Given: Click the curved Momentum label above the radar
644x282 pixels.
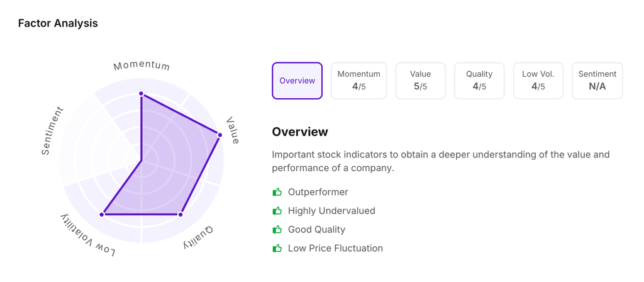Looking at the screenshot, I should 142,65.
